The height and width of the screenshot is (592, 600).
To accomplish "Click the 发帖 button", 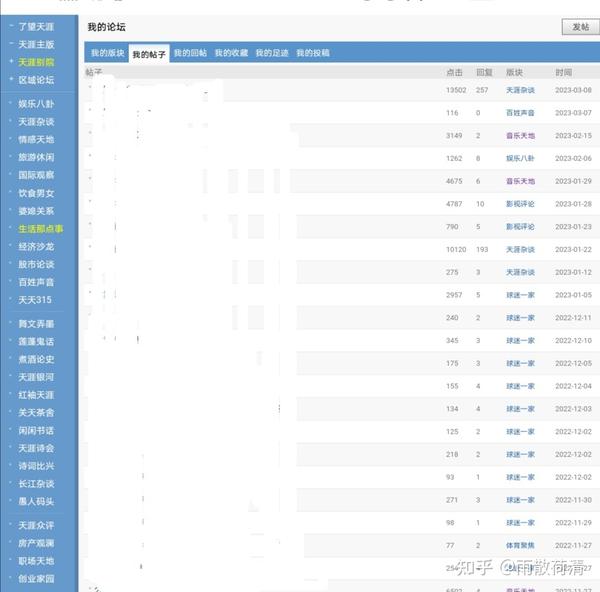I will pos(580,27).
